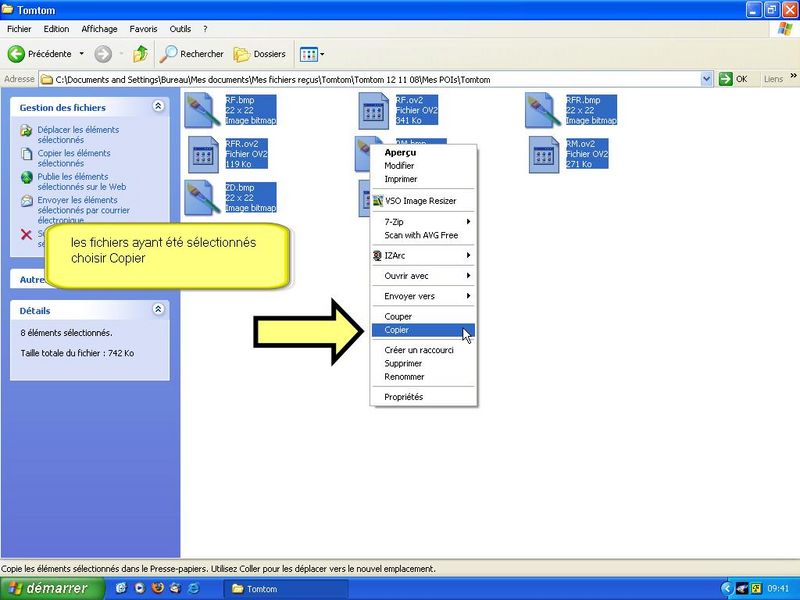Click the status bar message starting 'Copie les éléments'
Screen dimensions: 800x600
tap(218, 568)
